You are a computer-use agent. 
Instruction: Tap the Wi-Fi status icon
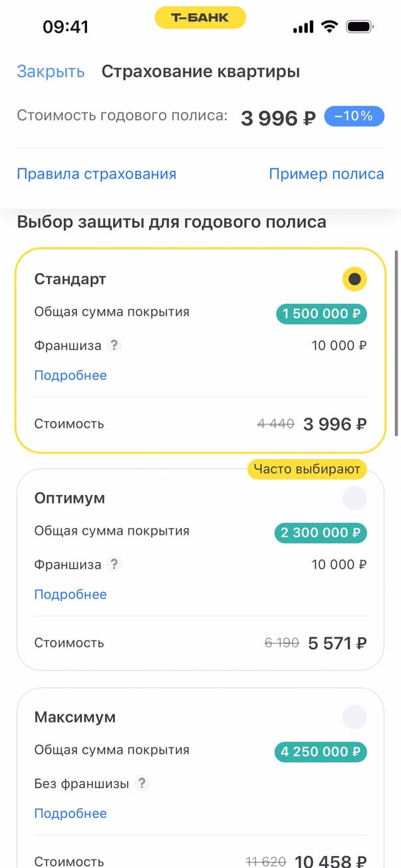[x=329, y=27]
